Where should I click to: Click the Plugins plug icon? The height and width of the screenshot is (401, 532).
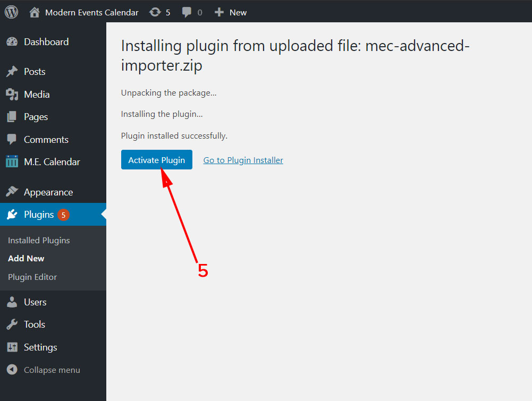pyautogui.click(x=12, y=214)
